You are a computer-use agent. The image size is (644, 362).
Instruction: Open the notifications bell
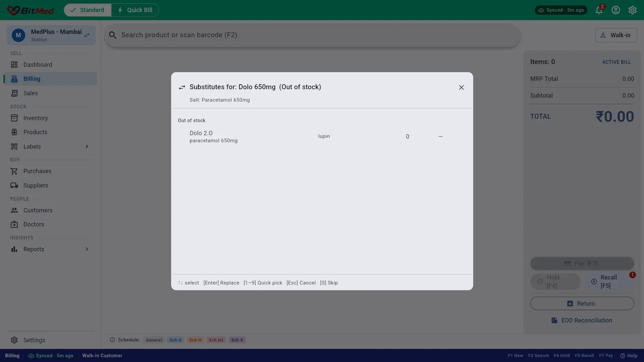599,10
